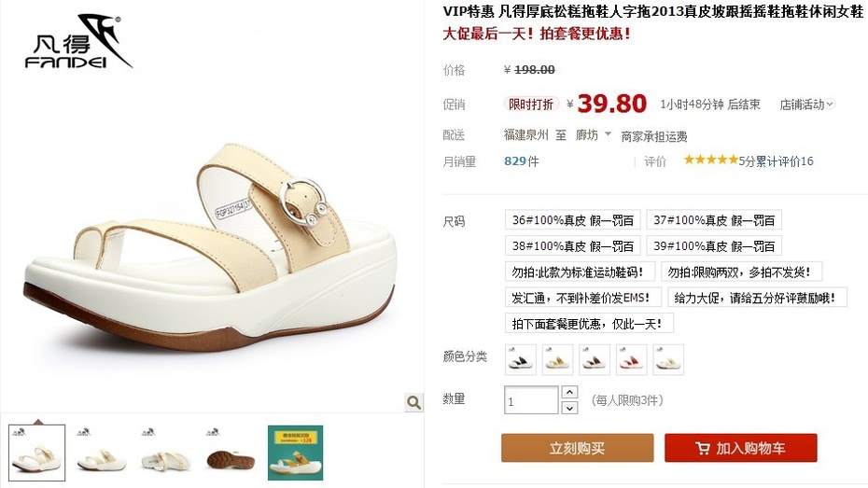Viewport: 868px width, 488px height.
Task: Select the yellow shoe color swatch
Action: click(x=557, y=359)
